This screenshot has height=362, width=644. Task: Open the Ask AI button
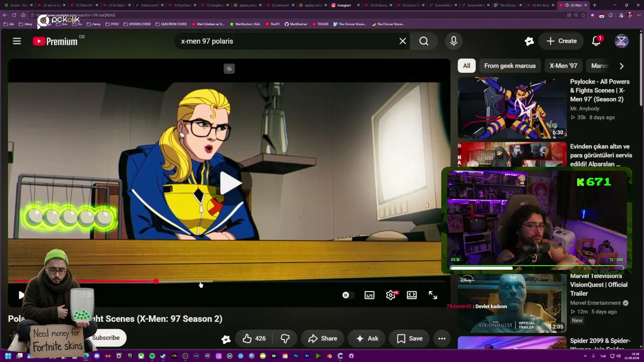tap(367, 339)
